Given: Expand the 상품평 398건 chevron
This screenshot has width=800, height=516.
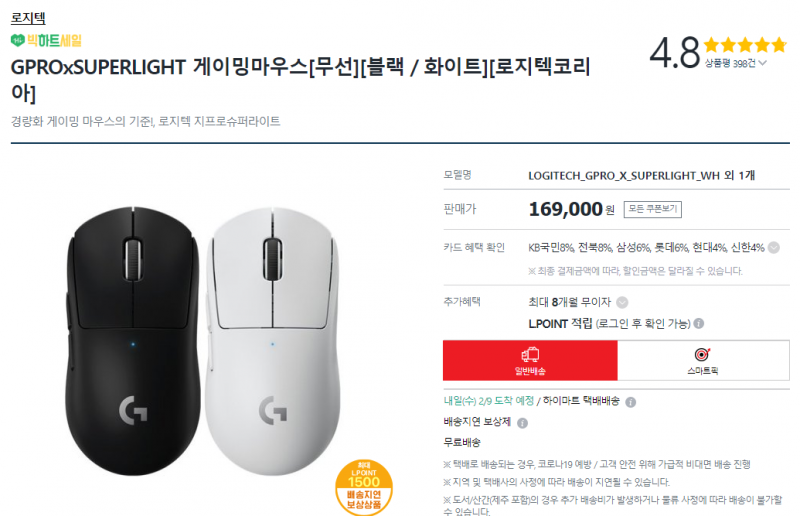Looking at the screenshot, I should (x=763, y=63).
